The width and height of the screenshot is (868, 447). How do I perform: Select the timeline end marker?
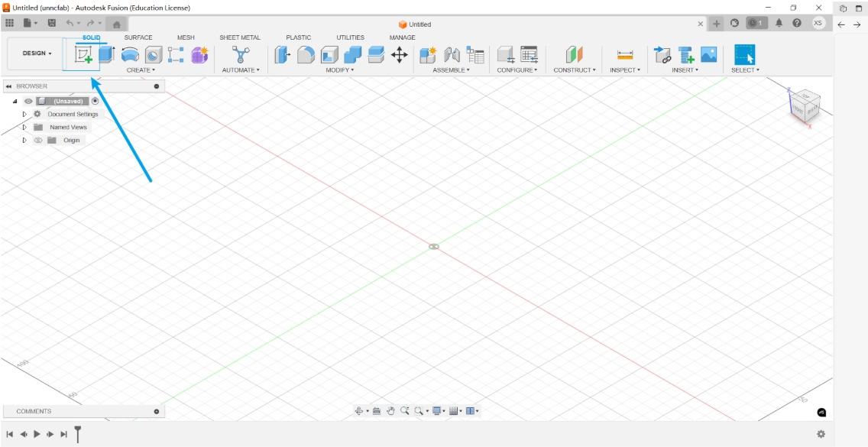pyautogui.click(x=78, y=434)
